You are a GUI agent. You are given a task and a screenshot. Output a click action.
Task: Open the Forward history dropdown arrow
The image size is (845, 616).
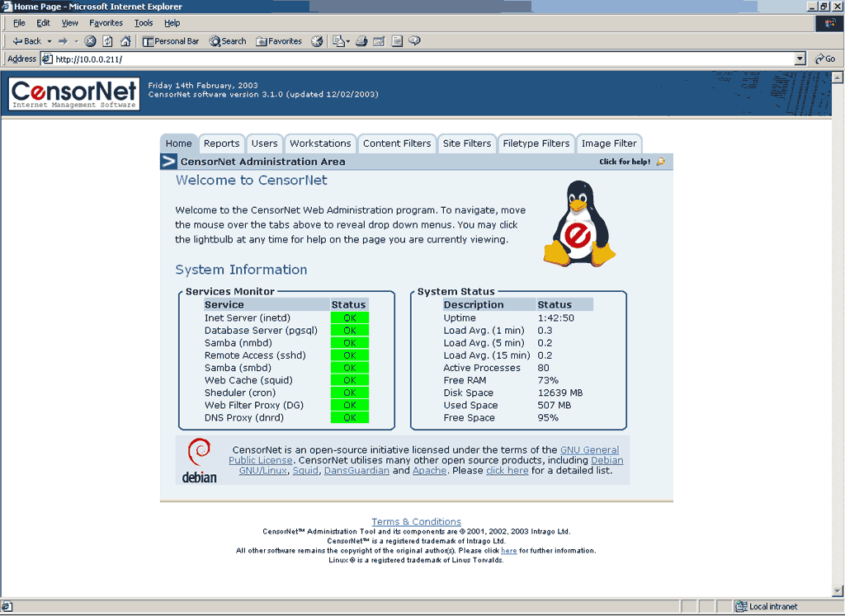pyautogui.click(x=76, y=41)
